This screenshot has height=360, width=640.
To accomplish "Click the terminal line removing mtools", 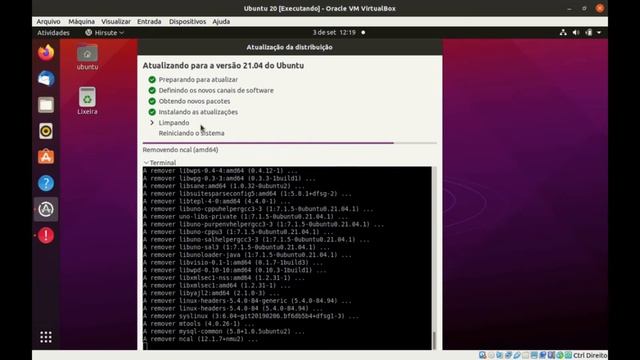I will [x=198, y=324].
